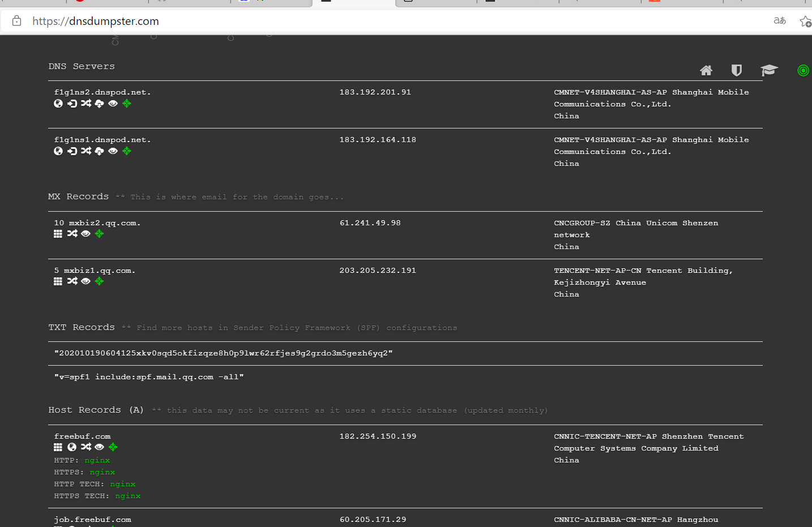Click the green crosshair icon under f1g1ns1.dnspod.net
The image size is (812, 527).
click(x=127, y=151)
